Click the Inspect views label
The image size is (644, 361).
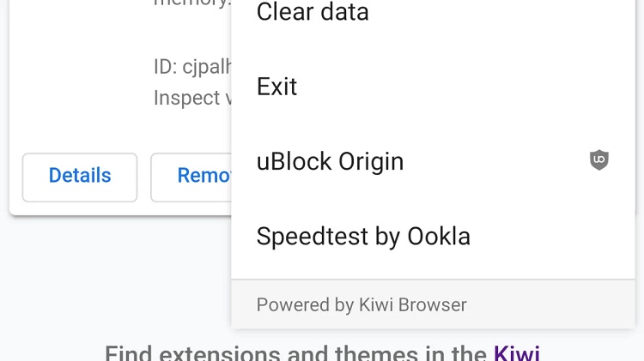pyautogui.click(x=192, y=98)
